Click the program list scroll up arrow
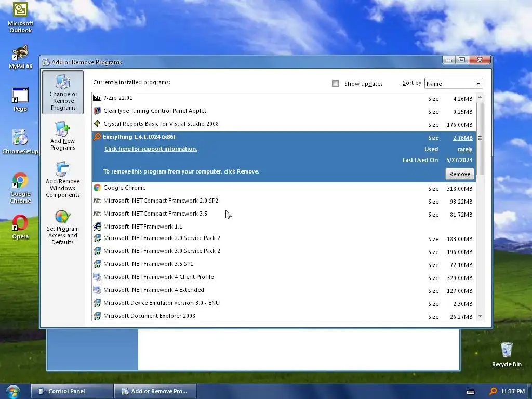This screenshot has width=532, height=399. click(x=480, y=97)
